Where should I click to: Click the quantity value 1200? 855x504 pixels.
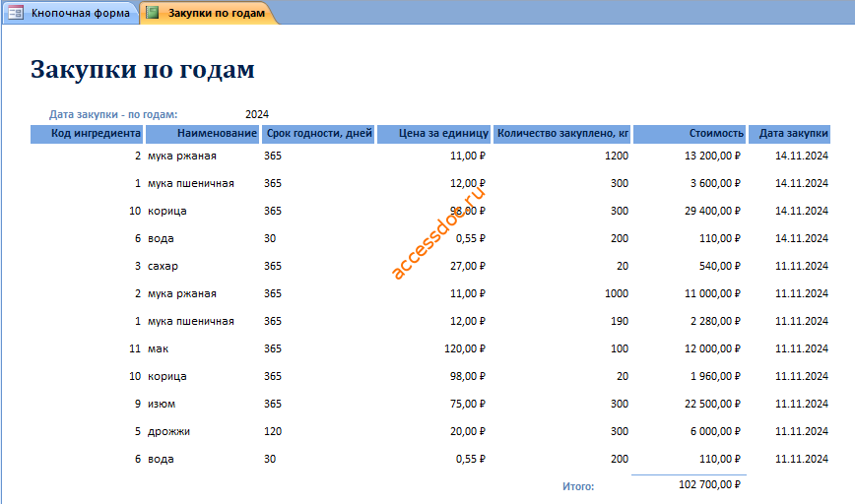(x=617, y=156)
